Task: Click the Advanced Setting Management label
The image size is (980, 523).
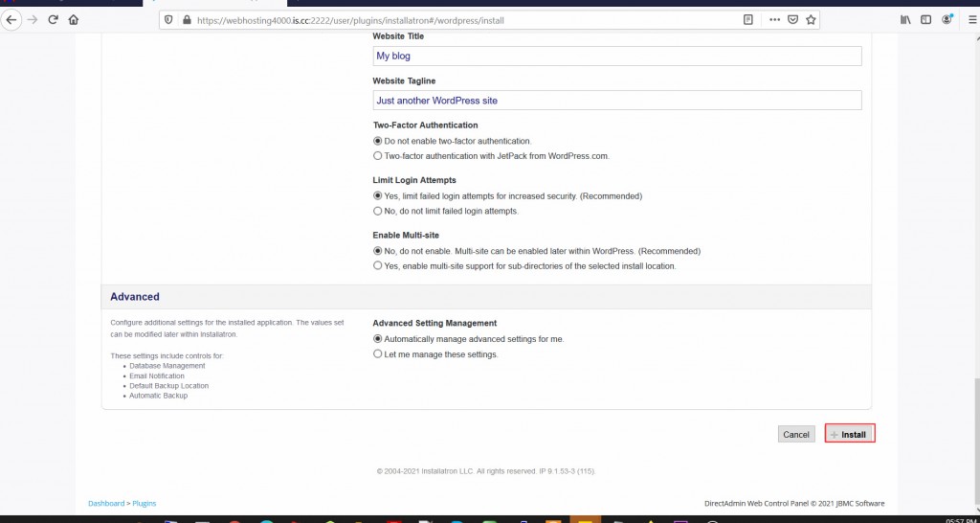Action: [435, 324]
